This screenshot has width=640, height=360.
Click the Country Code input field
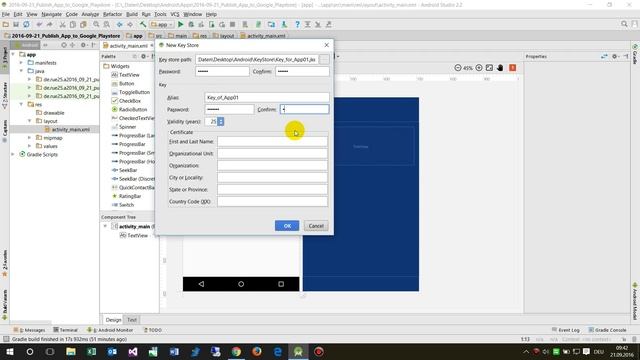coord(272,202)
